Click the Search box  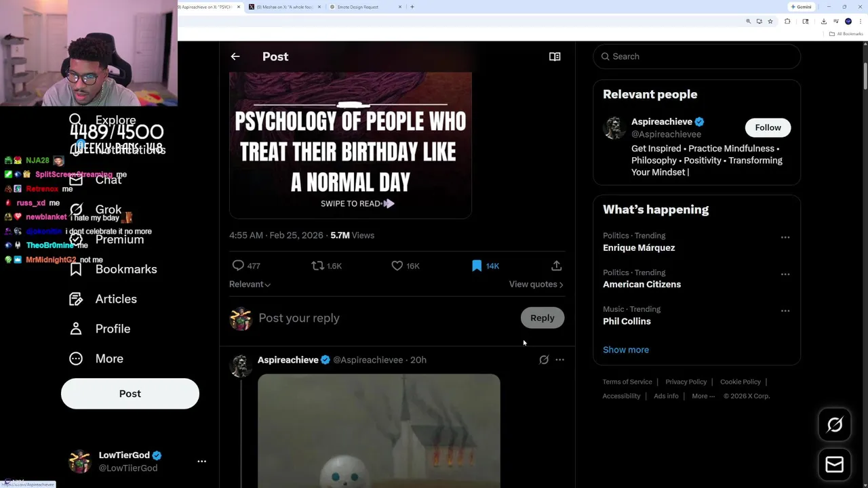(697, 56)
